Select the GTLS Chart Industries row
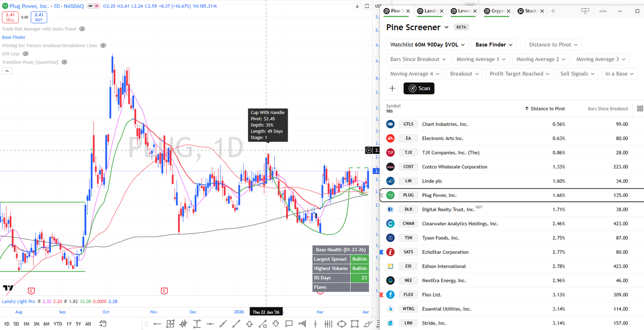644x330 pixels. click(511, 124)
